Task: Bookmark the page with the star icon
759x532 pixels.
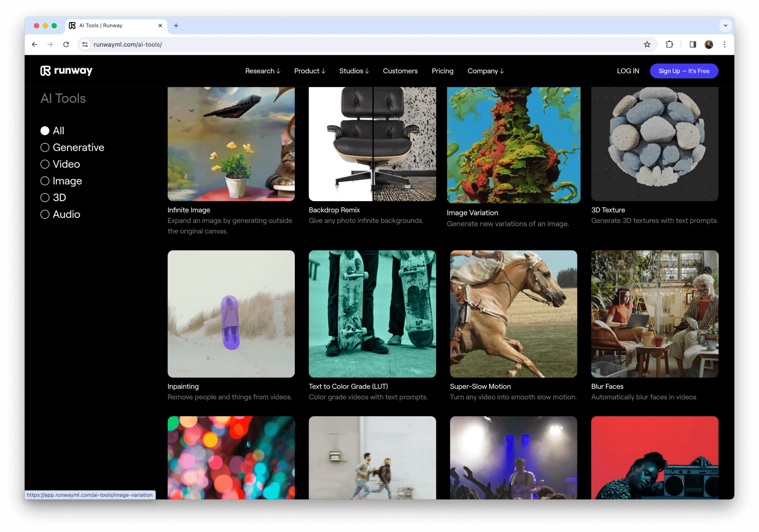Action: 647,44
